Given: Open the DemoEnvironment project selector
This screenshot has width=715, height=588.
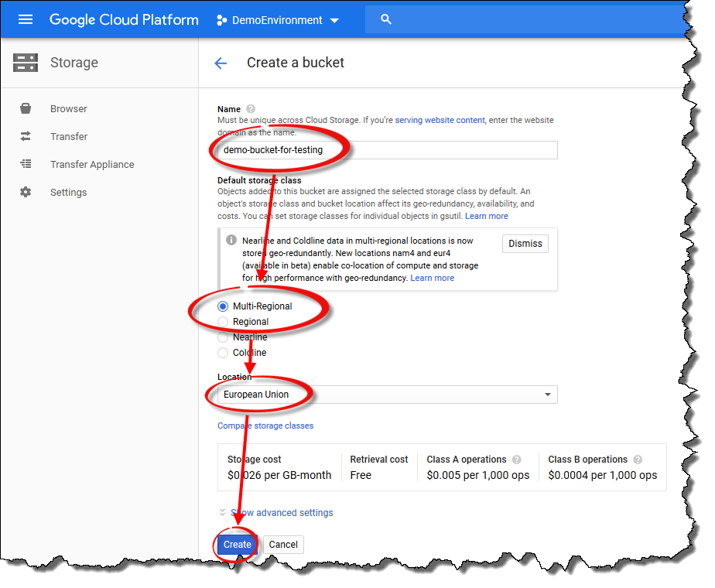Looking at the screenshot, I should click(278, 20).
